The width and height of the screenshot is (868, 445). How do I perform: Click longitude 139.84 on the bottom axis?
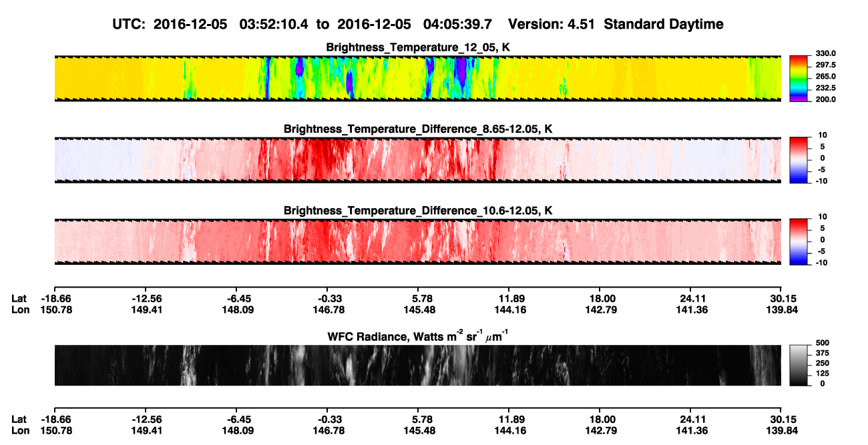pyautogui.click(x=781, y=430)
